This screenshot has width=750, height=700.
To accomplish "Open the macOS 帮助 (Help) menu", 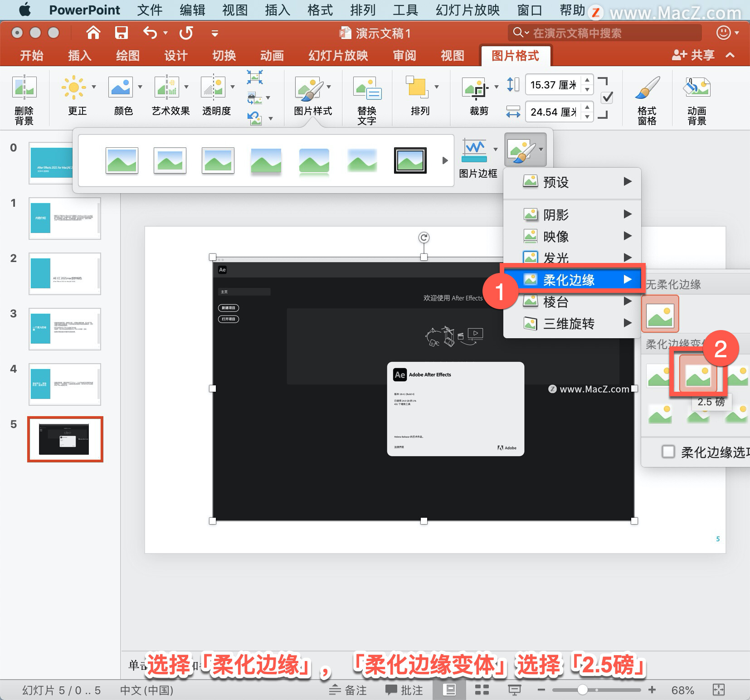I will tap(572, 10).
